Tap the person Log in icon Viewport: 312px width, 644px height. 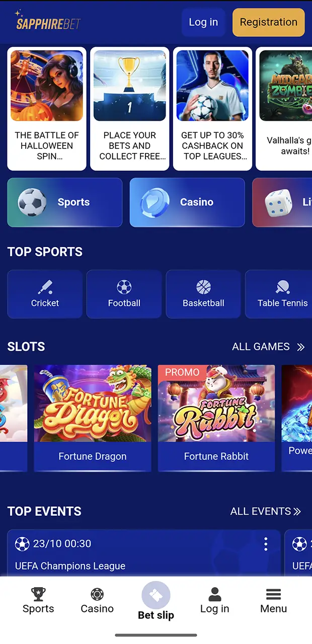pos(214,594)
